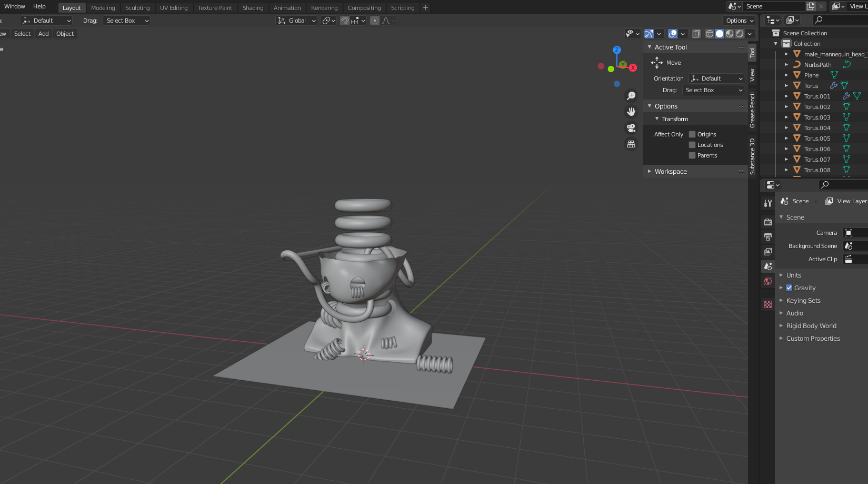Click the mesh data icon beside Plane
The width and height of the screenshot is (868, 484).
point(834,75)
